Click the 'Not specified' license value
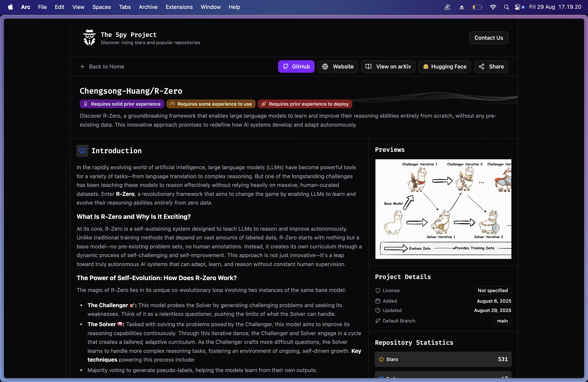This screenshot has width=588, height=382. click(493, 290)
